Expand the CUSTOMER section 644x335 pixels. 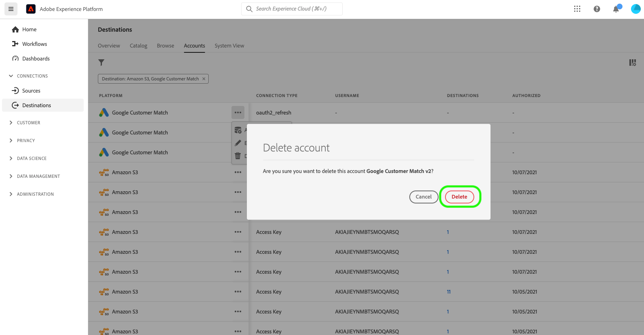(11, 123)
